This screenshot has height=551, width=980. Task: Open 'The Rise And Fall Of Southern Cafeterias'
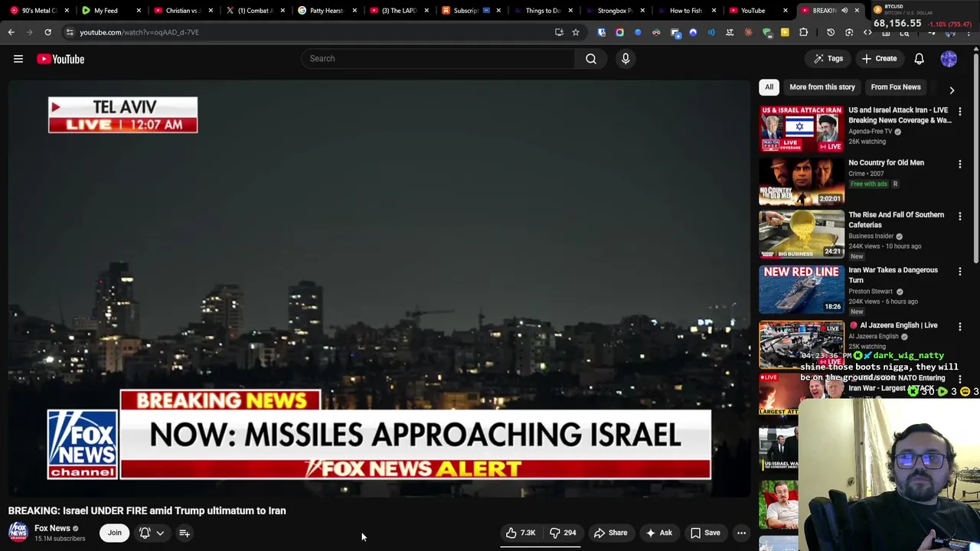(896, 220)
